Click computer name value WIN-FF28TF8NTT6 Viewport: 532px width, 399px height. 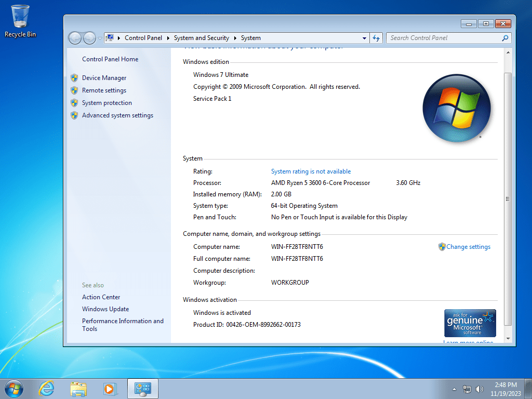point(297,247)
